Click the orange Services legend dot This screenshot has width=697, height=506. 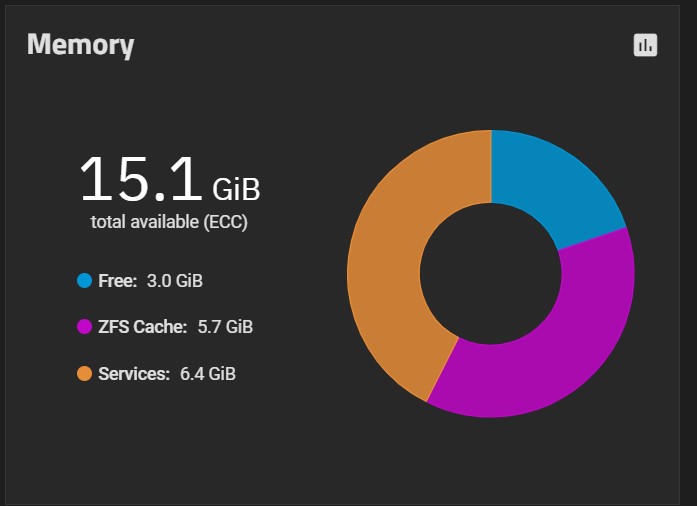84,373
